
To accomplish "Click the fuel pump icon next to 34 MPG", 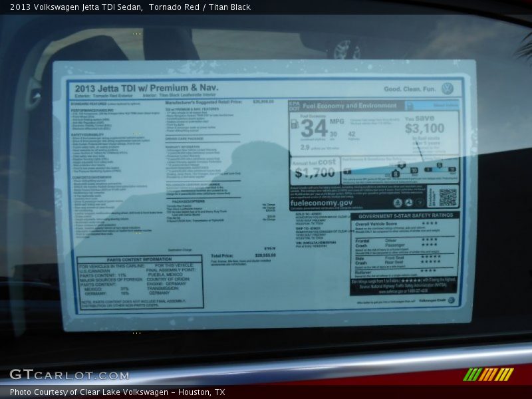I will click(295, 124).
